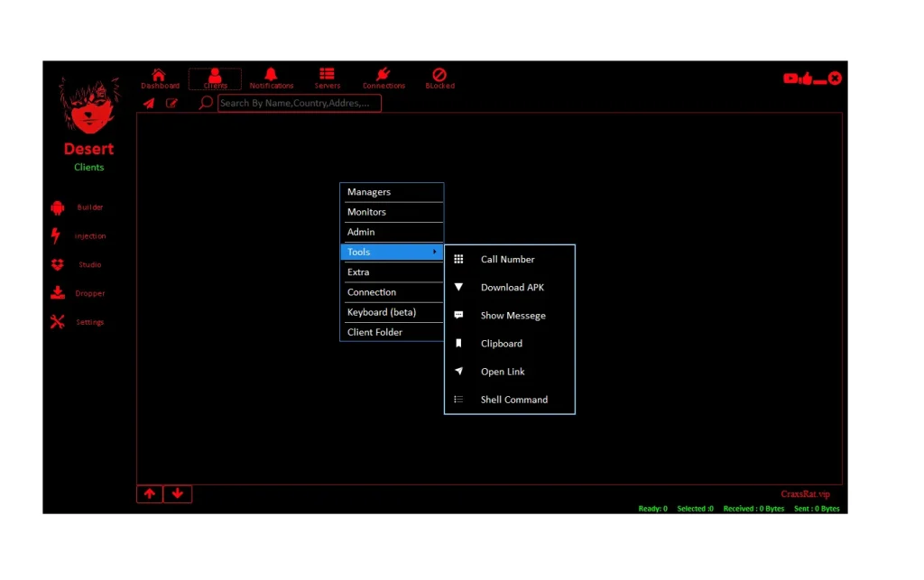
Task: Launch the Dropper tool
Action: click(x=90, y=293)
